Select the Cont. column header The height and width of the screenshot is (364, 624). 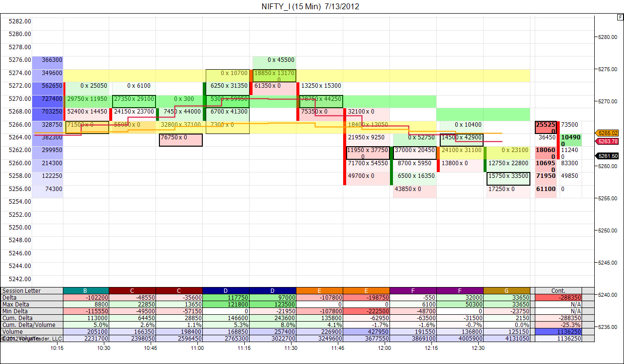click(x=558, y=291)
